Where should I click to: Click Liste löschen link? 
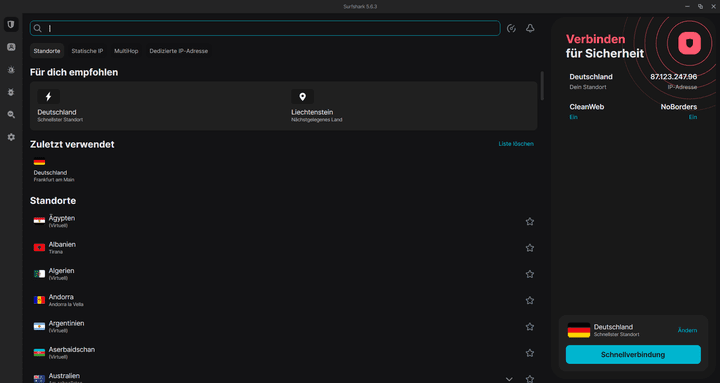[x=516, y=144]
